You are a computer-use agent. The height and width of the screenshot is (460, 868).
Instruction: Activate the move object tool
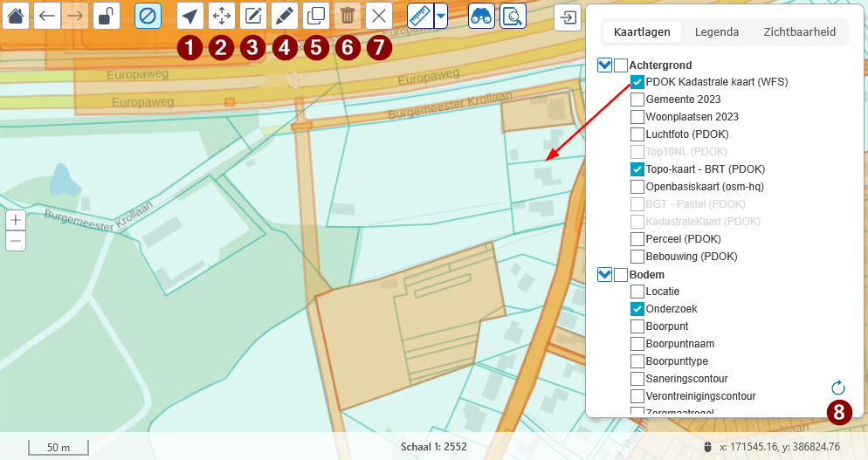click(221, 16)
